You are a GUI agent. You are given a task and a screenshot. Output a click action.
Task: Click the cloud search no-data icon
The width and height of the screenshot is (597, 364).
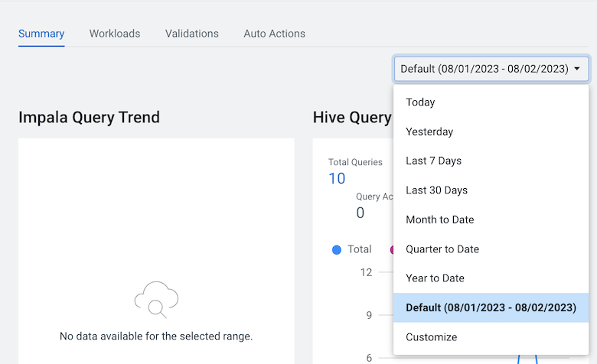point(156,300)
